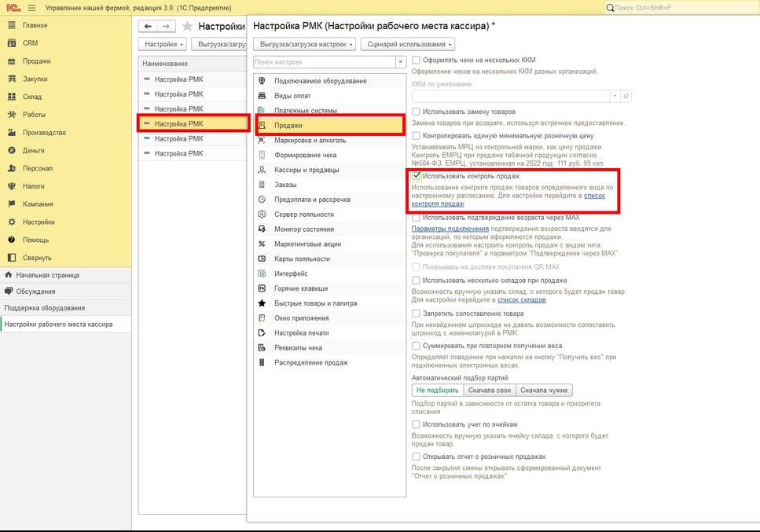The image size is (760, 532).
Task: Enable Оформлять чеки на нескольких ККМ checkbox
Action: coord(416,60)
